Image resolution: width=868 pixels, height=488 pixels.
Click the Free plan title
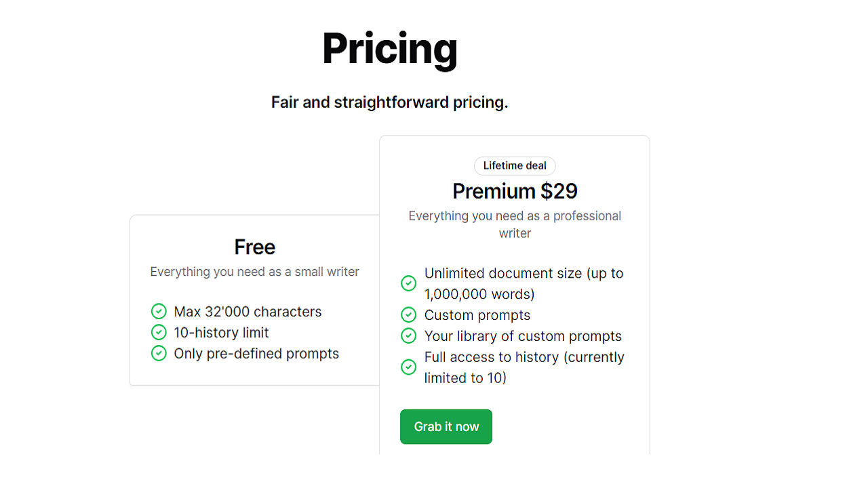click(x=255, y=247)
